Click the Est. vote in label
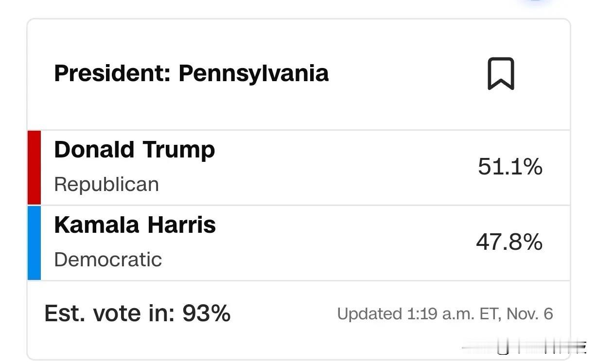Screen dimensions: 597x364 click(x=110, y=313)
